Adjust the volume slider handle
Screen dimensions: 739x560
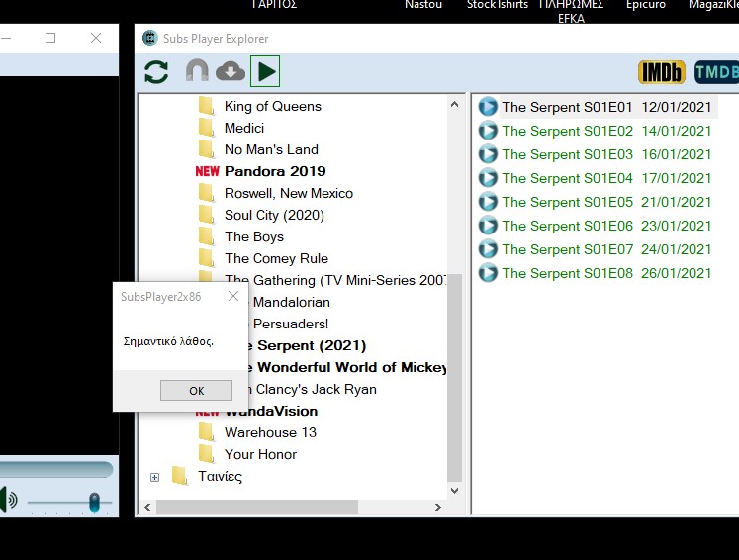pyautogui.click(x=94, y=502)
